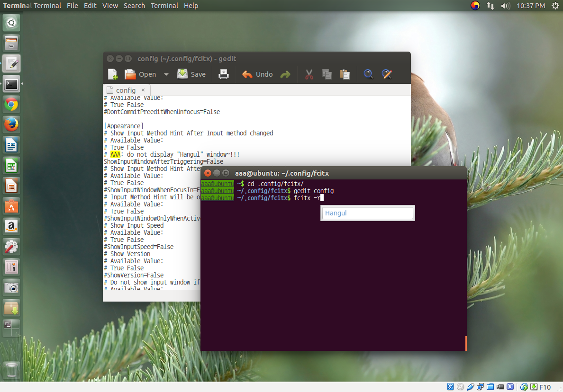Screen dimensions: 563x392
Task: Select the Terminal icon in the launcher
Action: click(11, 84)
